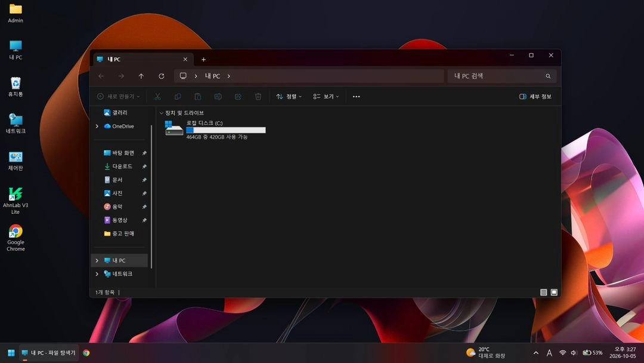Navigate up one folder level
644x363 pixels.
(x=141, y=76)
